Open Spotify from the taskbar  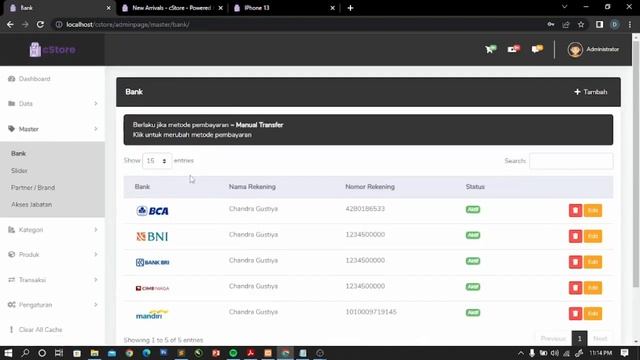(233, 353)
